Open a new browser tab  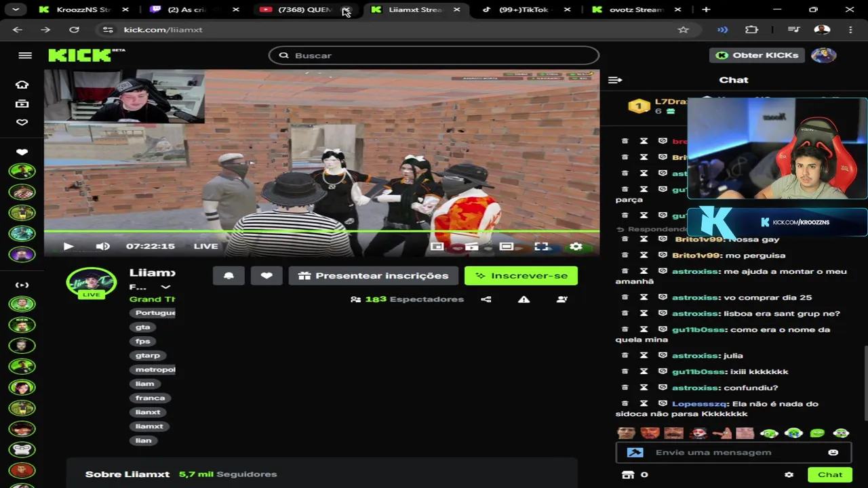pyautogui.click(x=706, y=9)
